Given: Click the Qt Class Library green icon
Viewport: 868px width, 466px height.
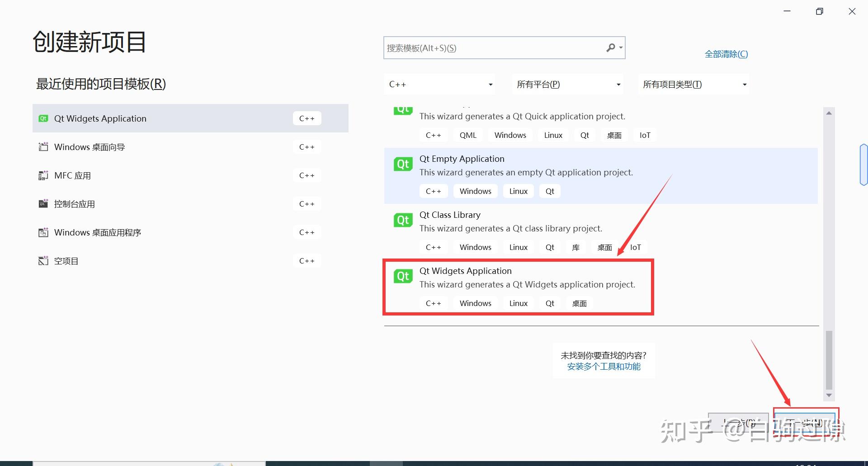Looking at the screenshot, I should [x=402, y=220].
